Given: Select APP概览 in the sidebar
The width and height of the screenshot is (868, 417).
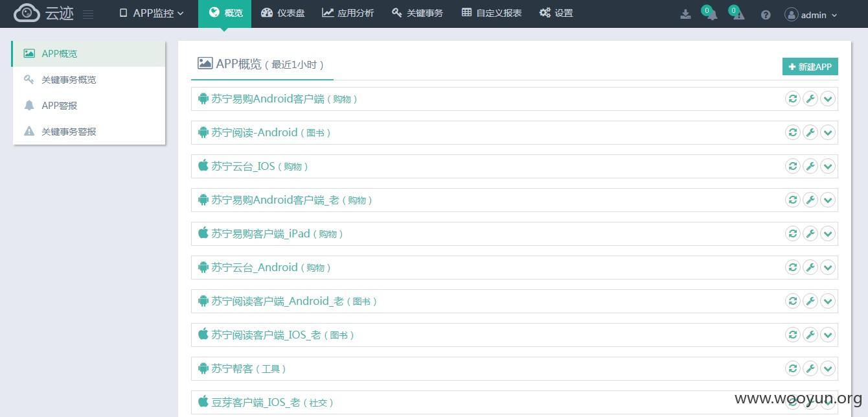Looking at the screenshot, I should [89, 53].
